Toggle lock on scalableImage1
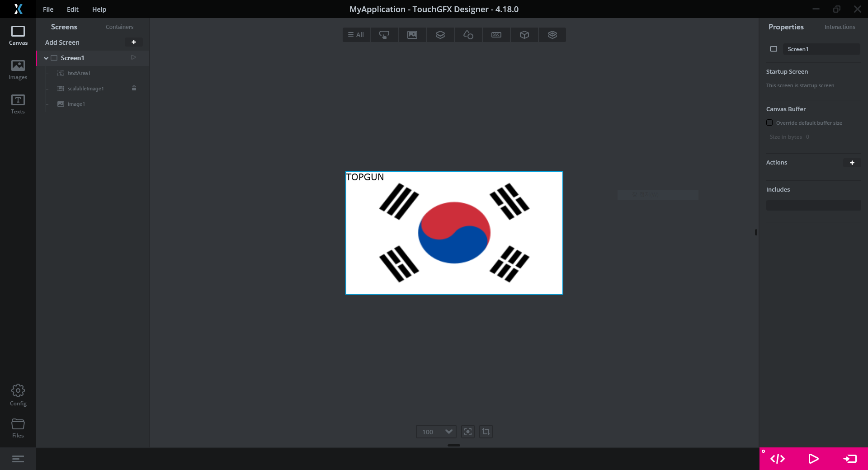This screenshot has height=470, width=868. pyautogui.click(x=134, y=88)
